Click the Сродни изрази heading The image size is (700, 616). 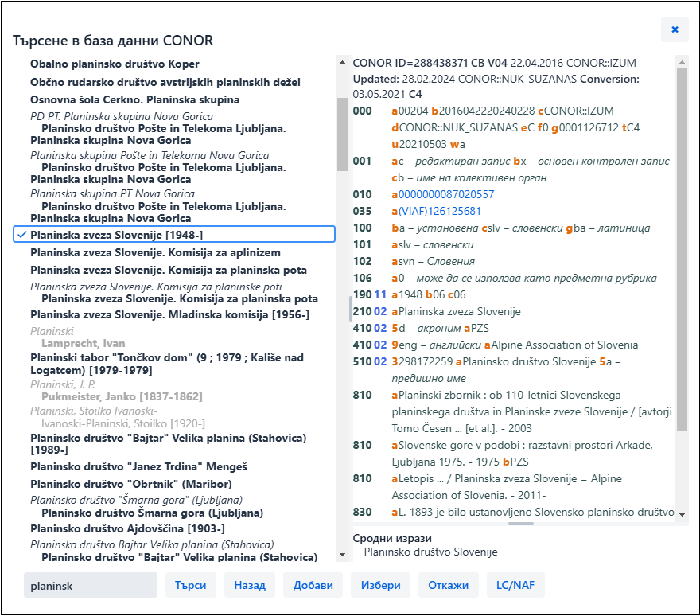tap(392, 538)
